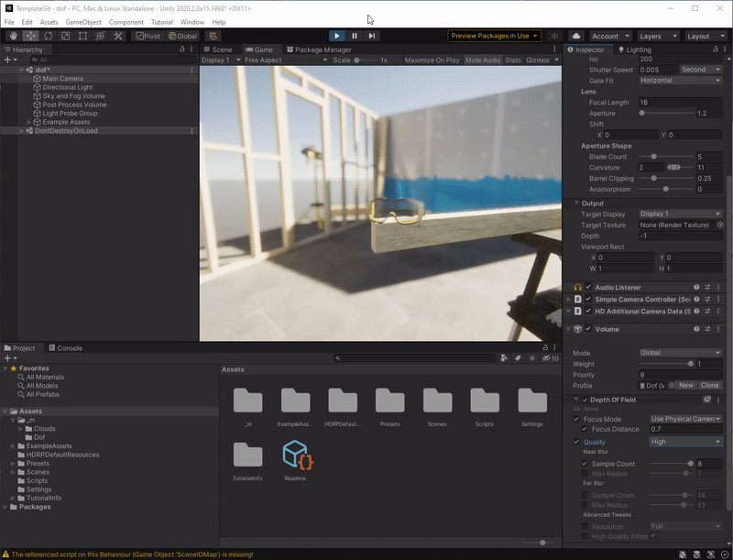Click favorites star icon in Project toolbar

(x=532, y=358)
